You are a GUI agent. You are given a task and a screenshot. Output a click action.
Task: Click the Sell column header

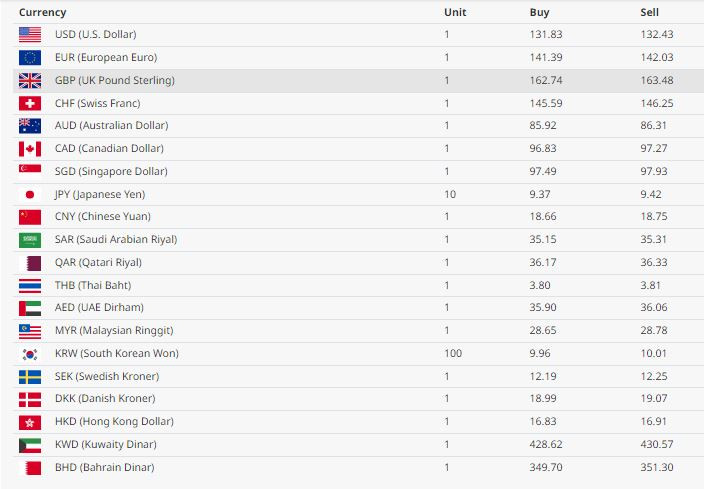pos(649,12)
